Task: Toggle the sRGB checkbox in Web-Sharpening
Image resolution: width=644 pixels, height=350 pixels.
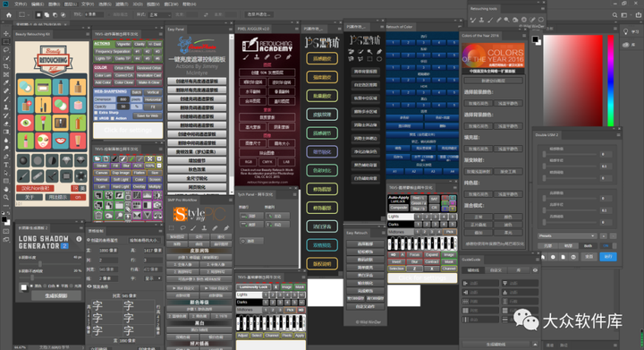Action: point(97,118)
